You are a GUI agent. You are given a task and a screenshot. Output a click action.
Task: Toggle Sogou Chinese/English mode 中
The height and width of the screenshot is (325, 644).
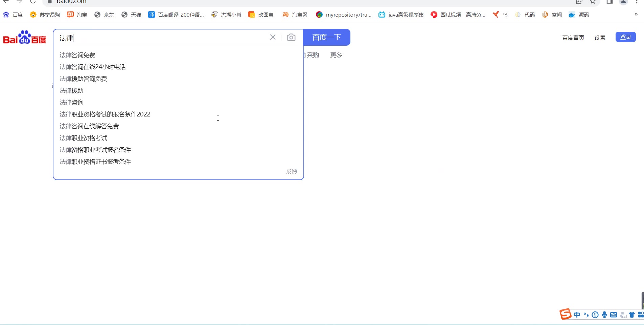(577, 315)
